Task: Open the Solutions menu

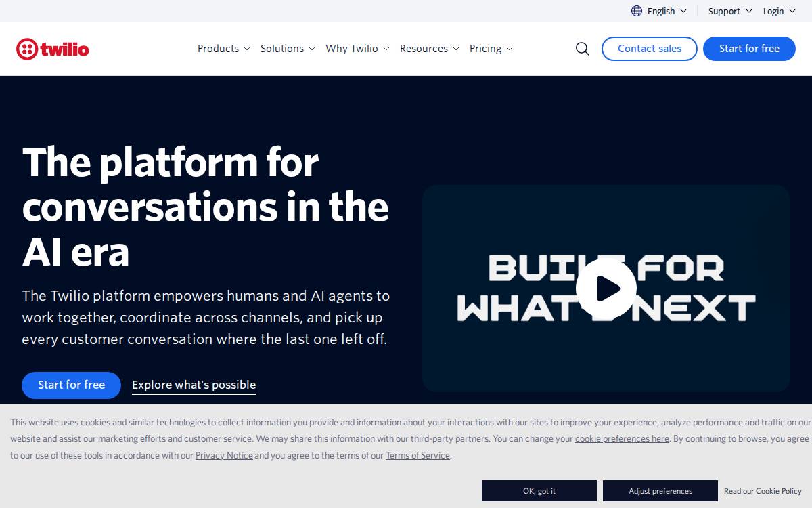Action: click(x=288, y=49)
